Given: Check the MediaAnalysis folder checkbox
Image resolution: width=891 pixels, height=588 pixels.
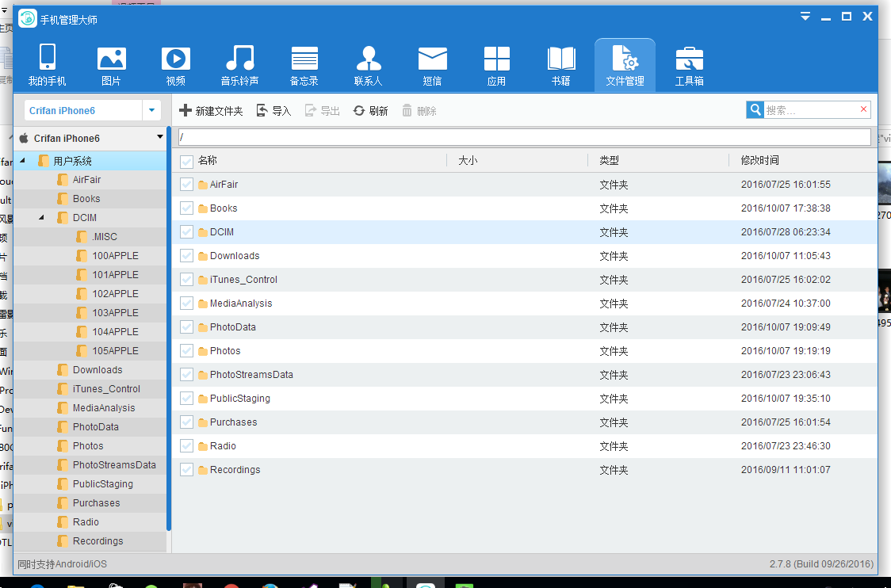Looking at the screenshot, I should (186, 304).
